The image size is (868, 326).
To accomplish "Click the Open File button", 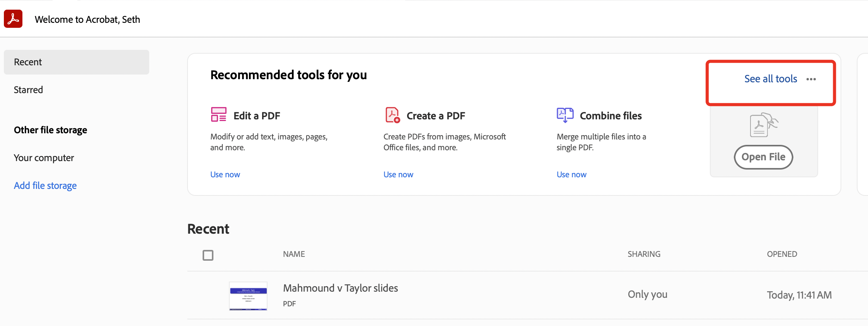I will coord(764,157).
